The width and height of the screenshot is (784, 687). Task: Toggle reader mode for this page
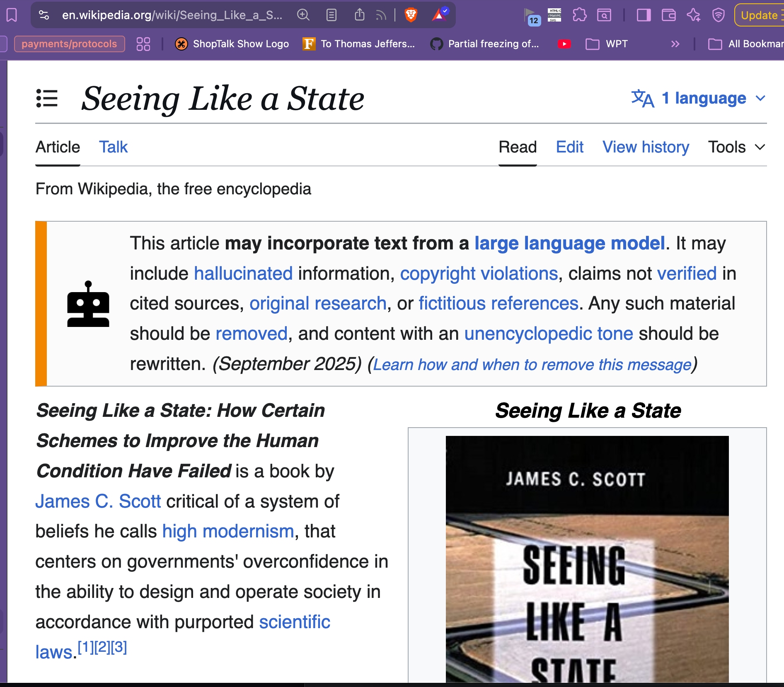[332, 15]
